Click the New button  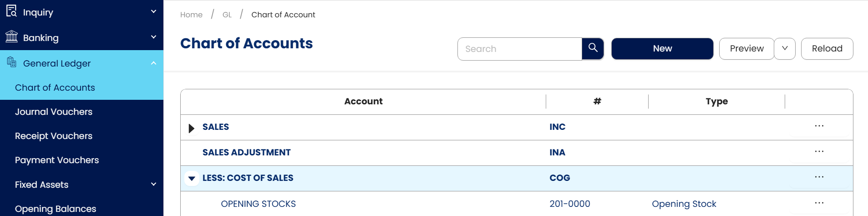pos(662,48)
